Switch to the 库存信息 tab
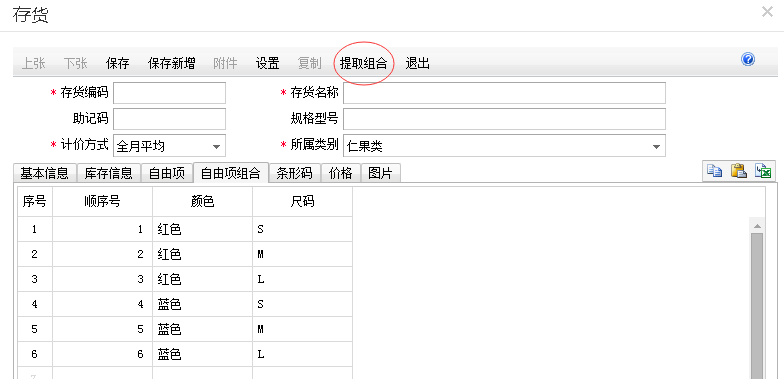The height and width of the screenshot is (379, 784). pos(108,174)
